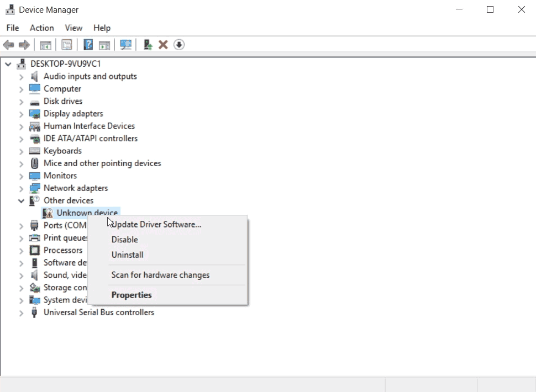Click the Universal Serial Bus controllers icon

click(x=34, y=312)
